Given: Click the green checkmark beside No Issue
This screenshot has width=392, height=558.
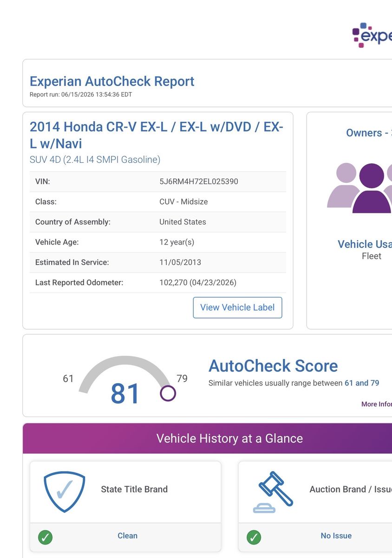Looking at the screenshot, I should (x=254, y=538).
